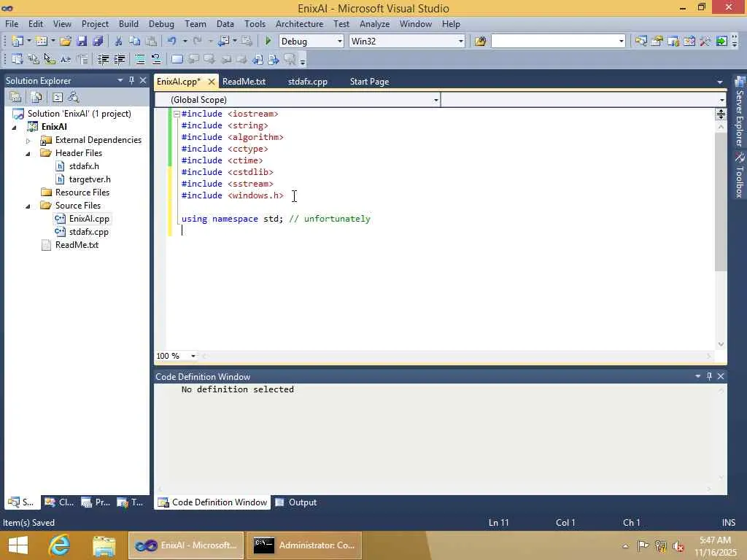
Task: Switch to the ReadMe.txt tab
Action: [x=244, y=82]
